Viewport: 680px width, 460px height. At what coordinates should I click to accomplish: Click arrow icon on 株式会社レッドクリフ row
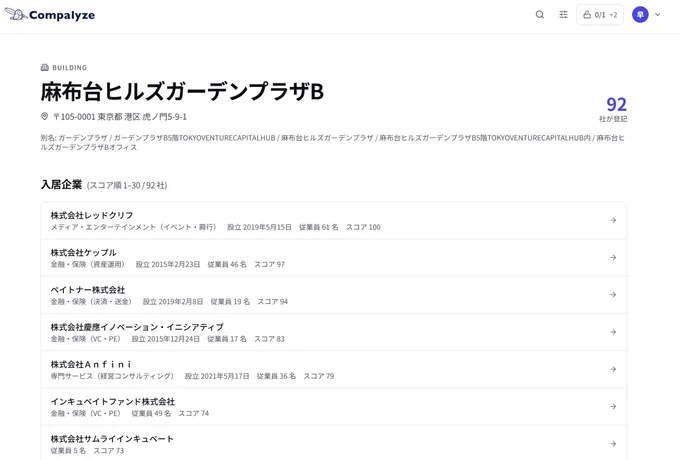coord(613,220)
